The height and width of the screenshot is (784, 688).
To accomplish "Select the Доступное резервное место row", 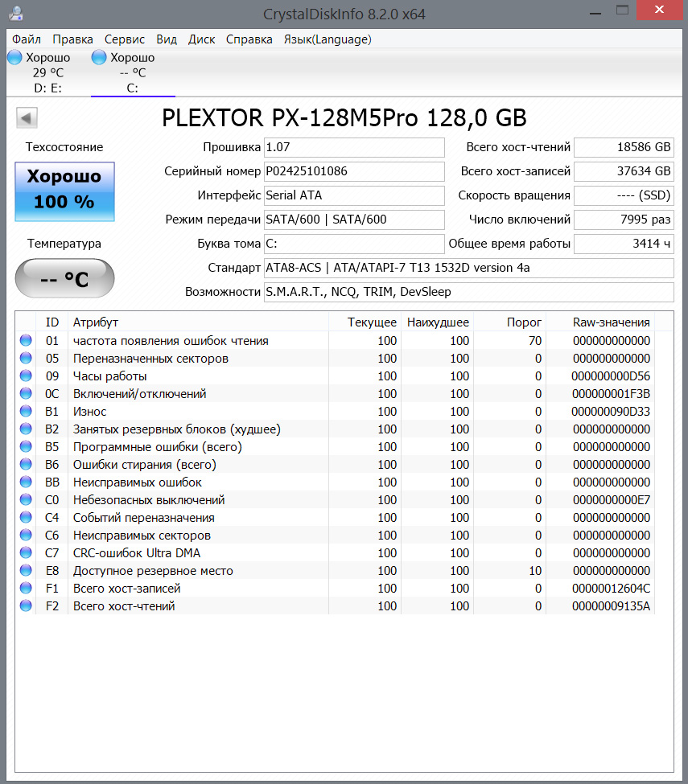I will (x=335, y=570).
